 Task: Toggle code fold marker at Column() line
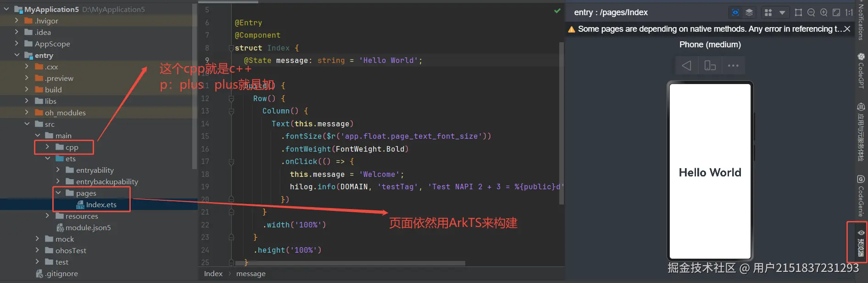click(x=231, y=111)
